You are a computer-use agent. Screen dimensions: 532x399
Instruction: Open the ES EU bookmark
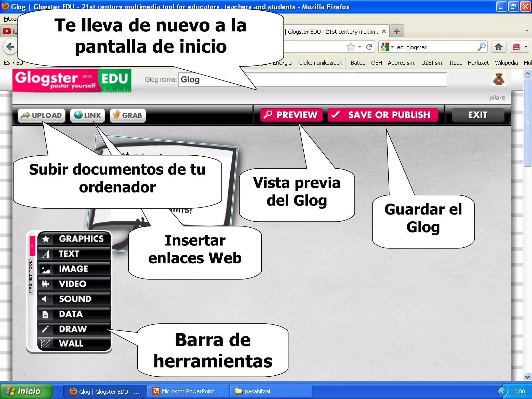pyautogui.click(x=13, y=63)
